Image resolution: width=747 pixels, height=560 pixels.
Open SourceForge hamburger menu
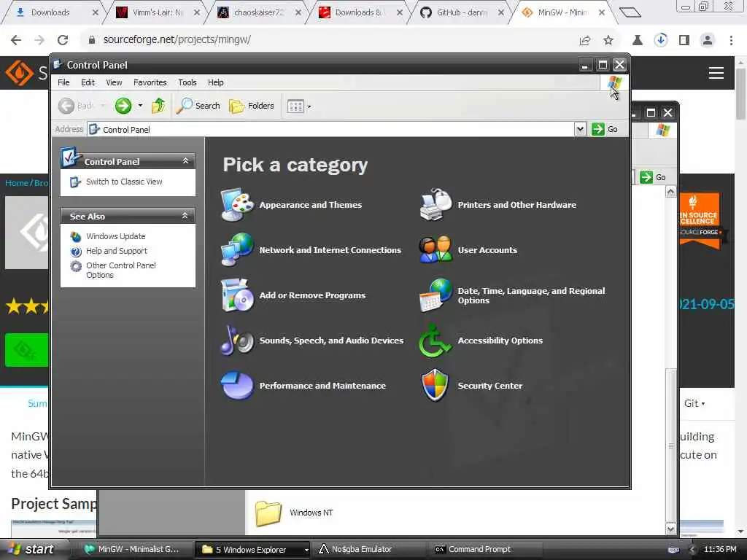pos(716,73)
